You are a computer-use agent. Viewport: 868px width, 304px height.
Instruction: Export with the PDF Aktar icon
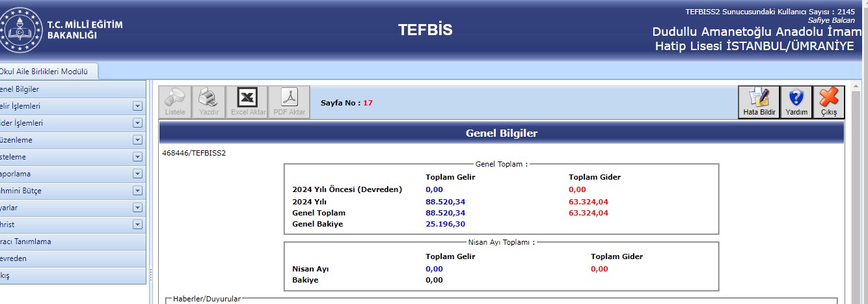coord(290,102)
